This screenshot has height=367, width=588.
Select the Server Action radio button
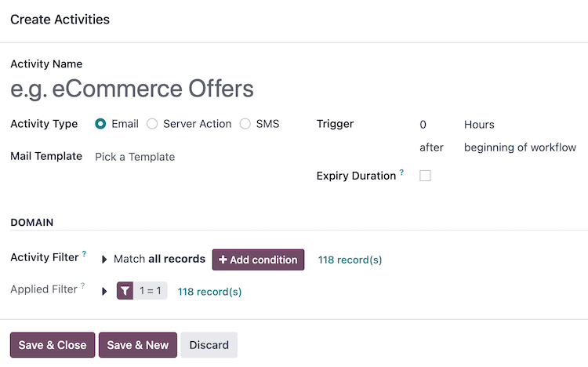click(152, 124)
